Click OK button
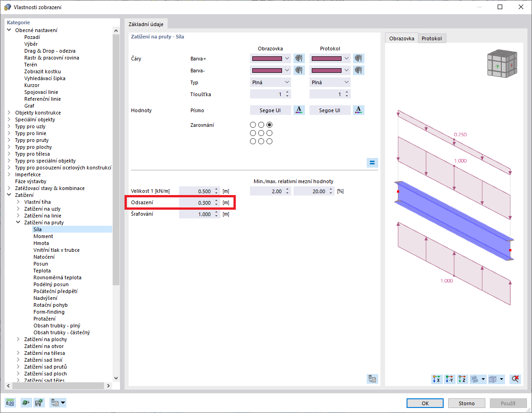The height and width of the screenshot is (413, 532). coord(425,403)
